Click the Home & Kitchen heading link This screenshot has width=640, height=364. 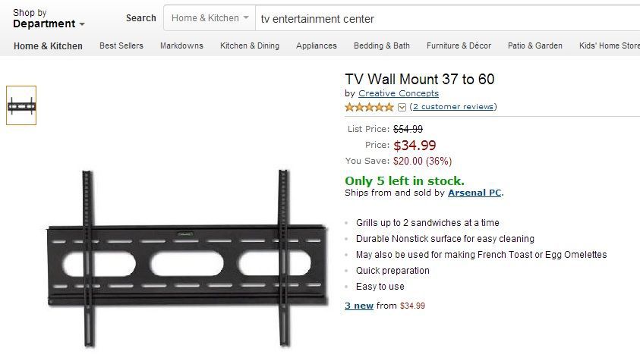[48, 45]
